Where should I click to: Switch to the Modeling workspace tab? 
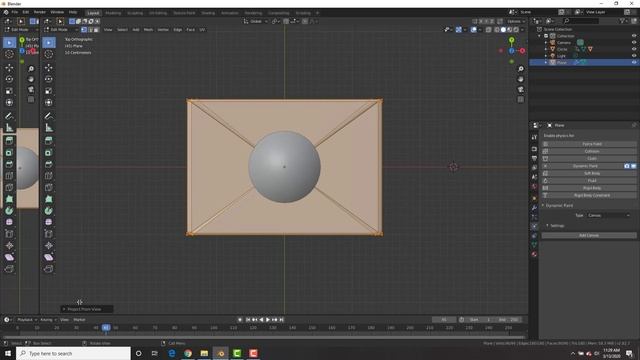click(113, 13)
